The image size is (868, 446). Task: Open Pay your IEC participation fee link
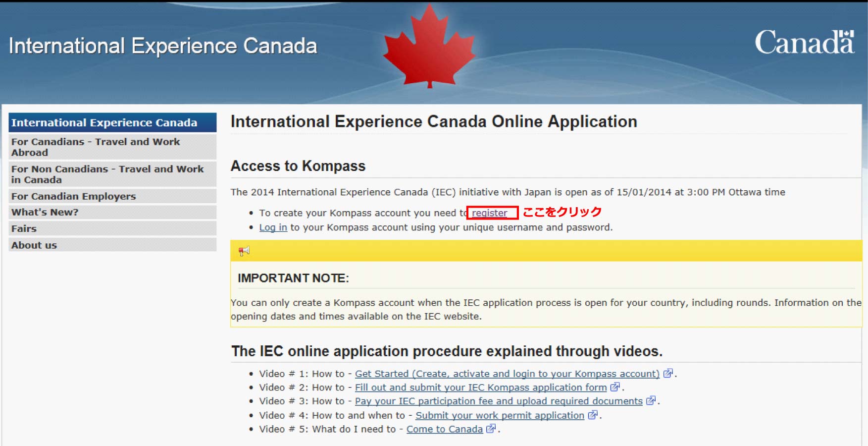pos(499,401)
